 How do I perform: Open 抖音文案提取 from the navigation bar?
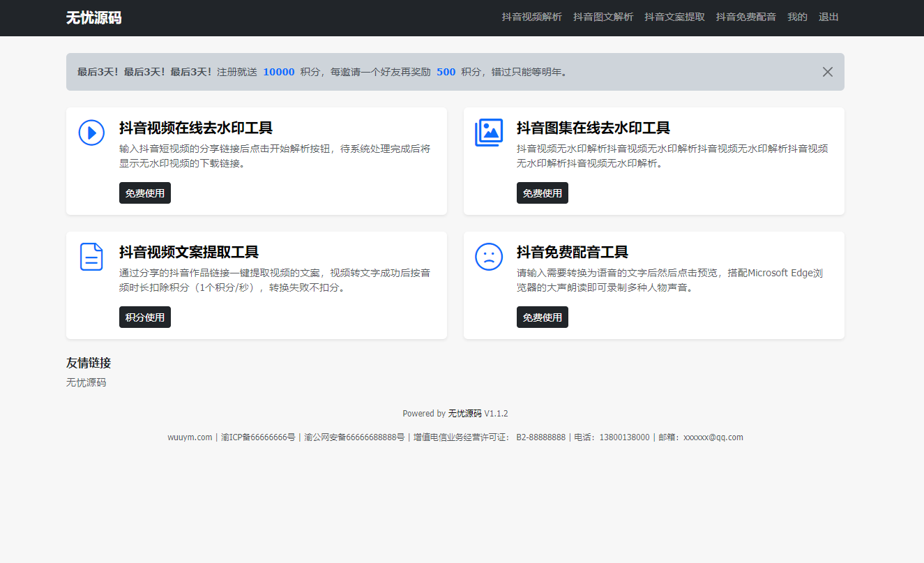[x=674, y=17]
